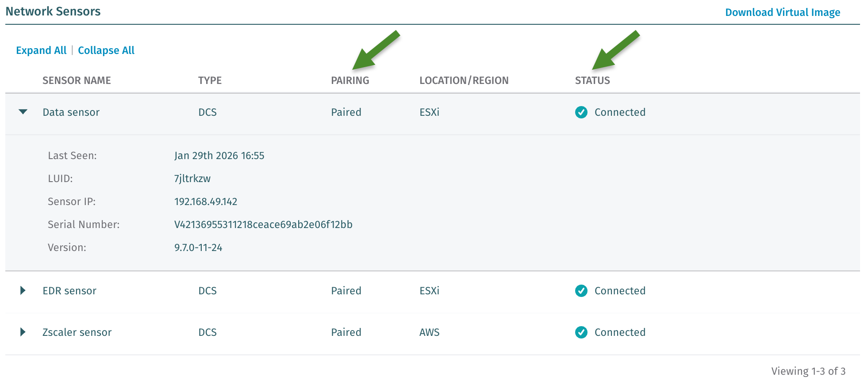Image resolution: width=868 pixels, height=388 pixels.
Task: Click Zscaler sensor connected checkmark icon
Action: click(x=581, y=332)
